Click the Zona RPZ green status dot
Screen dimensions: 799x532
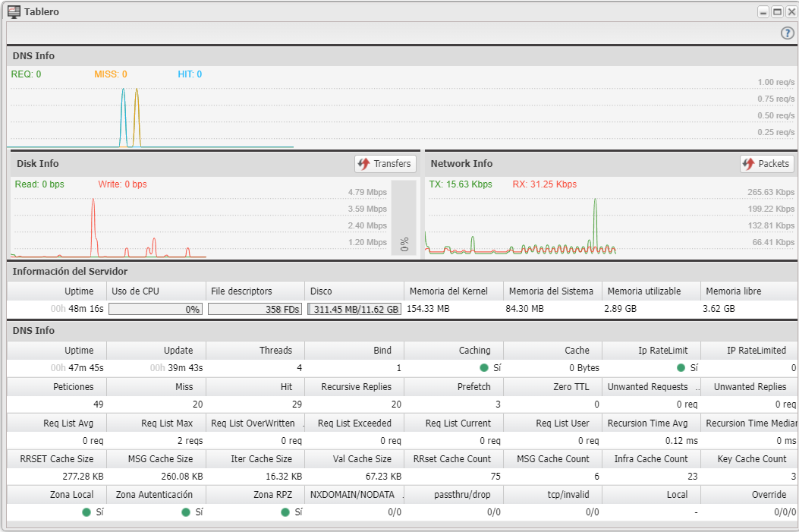pyautogui.click(x=285, y=512)
